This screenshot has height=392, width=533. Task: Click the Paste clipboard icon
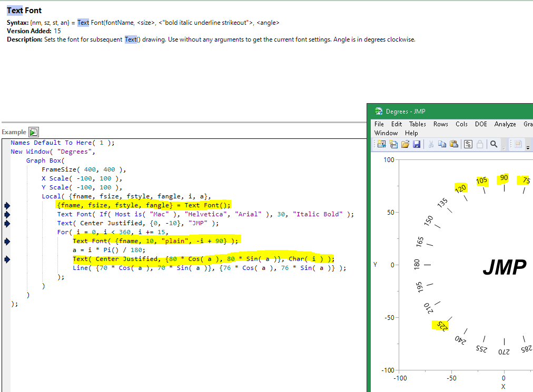point(454,144)
